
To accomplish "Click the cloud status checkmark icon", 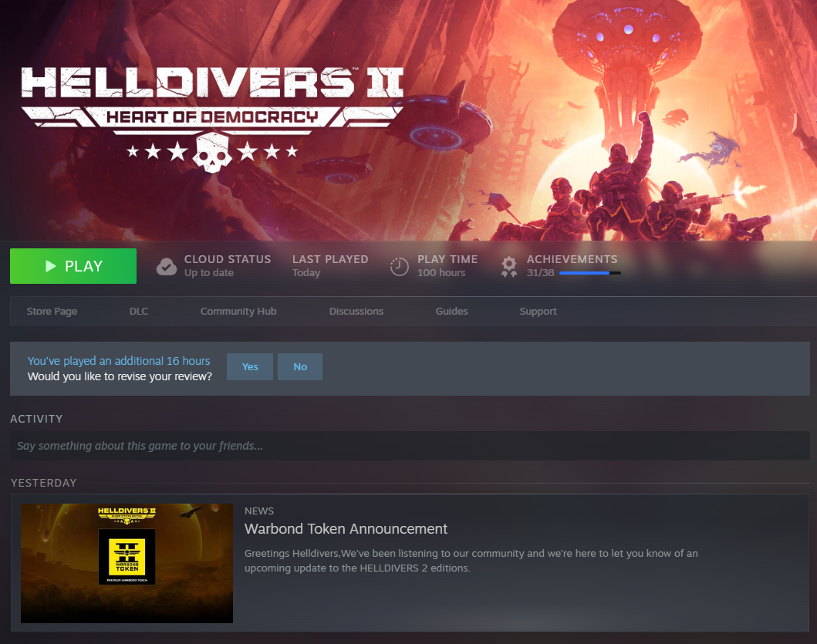I will [x=167, y=266].
